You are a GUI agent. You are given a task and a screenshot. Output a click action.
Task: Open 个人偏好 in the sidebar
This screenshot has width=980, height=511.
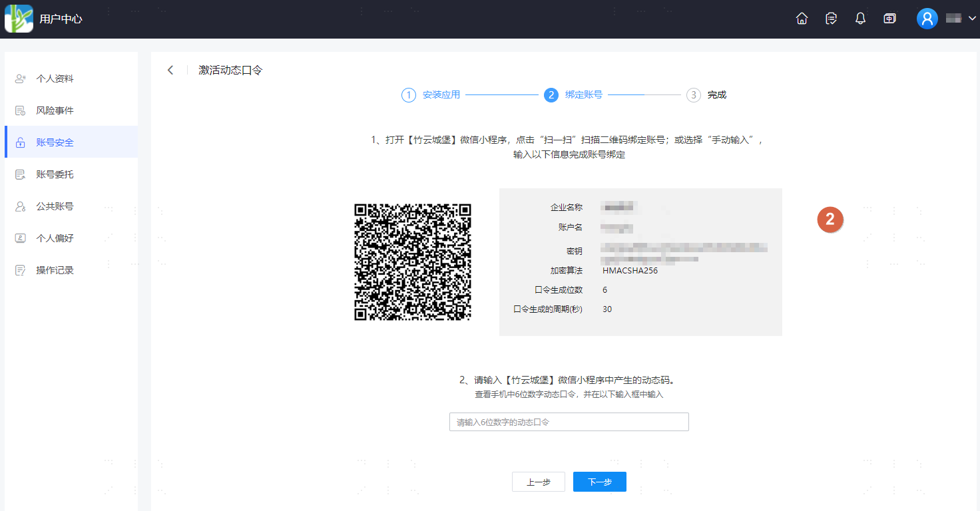click(71, 238)
